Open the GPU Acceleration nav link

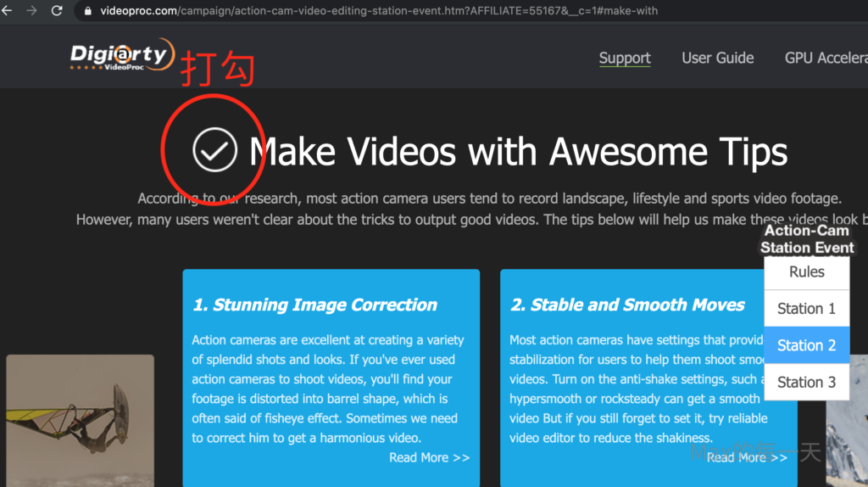pyautogui.click(x=826, y=58)
